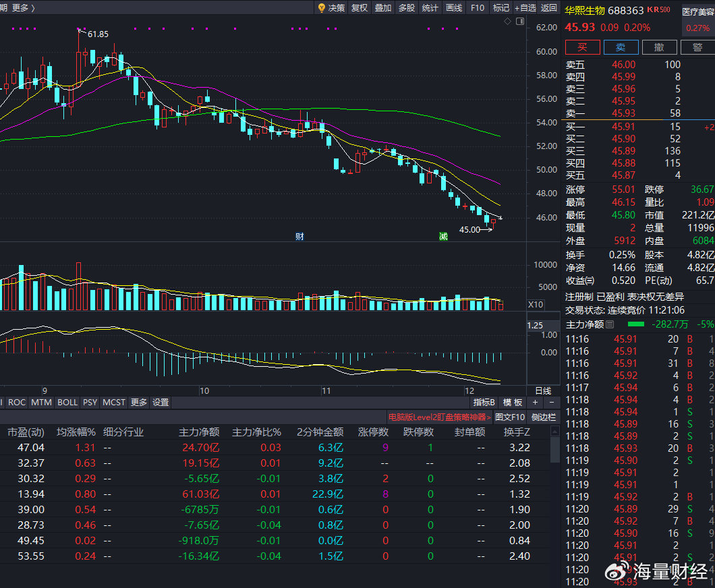Screen dimensions: 715x588
Task: Activate 画线 drawing tool
Action: [454, 7]
